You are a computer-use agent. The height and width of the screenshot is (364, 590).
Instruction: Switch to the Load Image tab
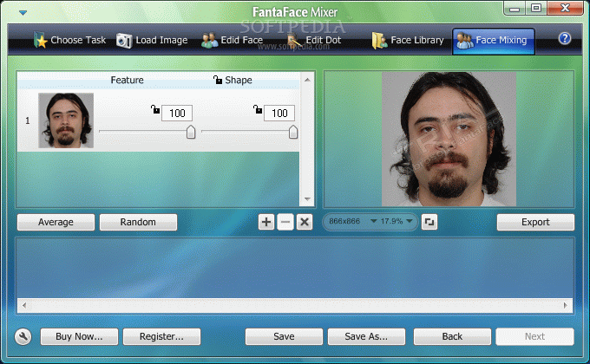[x=152, y=40]
